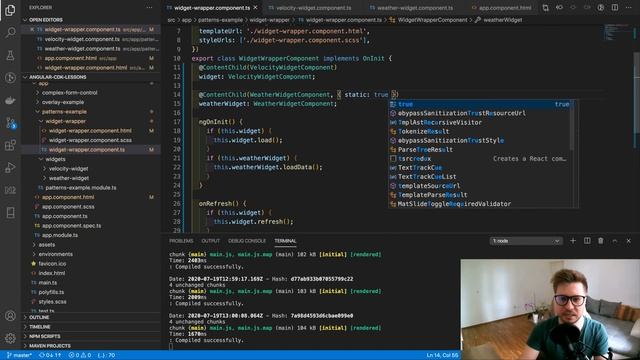Open the Search view in activity bar

pos(10,32)
